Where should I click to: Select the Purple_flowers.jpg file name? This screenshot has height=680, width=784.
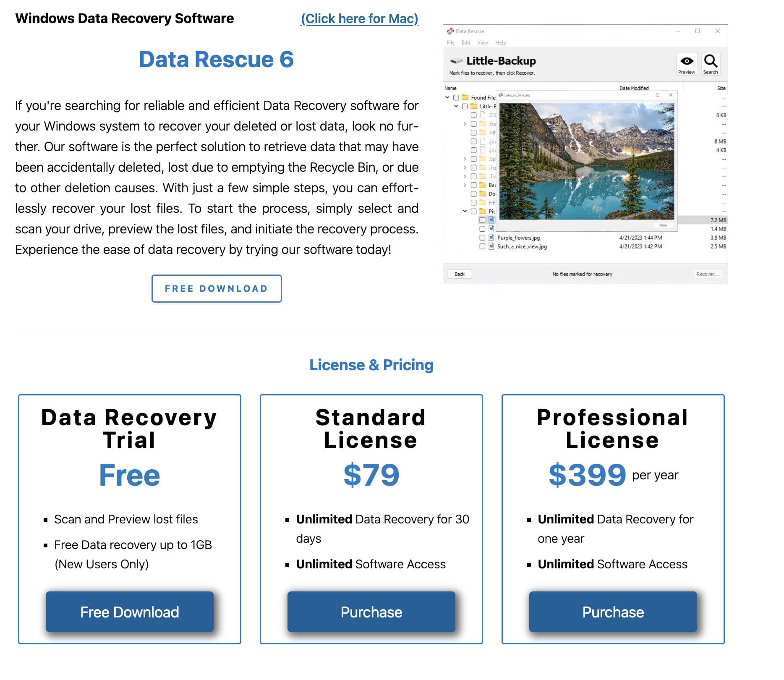click(519, 238)
